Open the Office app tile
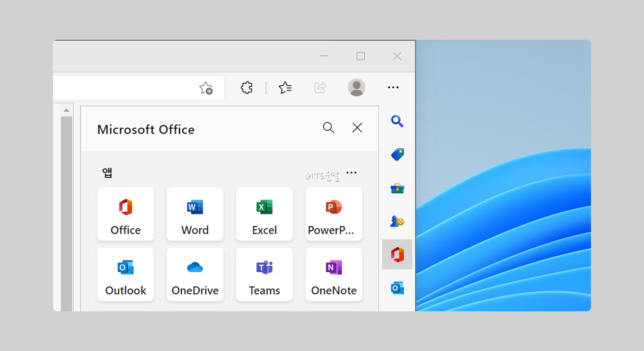The width and height of the screenshot is (644, 351). point(126,214)
